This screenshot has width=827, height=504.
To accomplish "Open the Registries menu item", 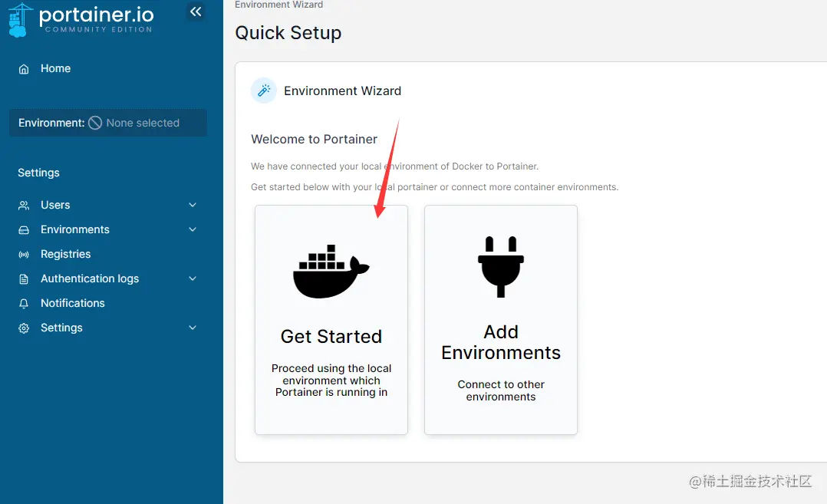I will pos(65,254).
